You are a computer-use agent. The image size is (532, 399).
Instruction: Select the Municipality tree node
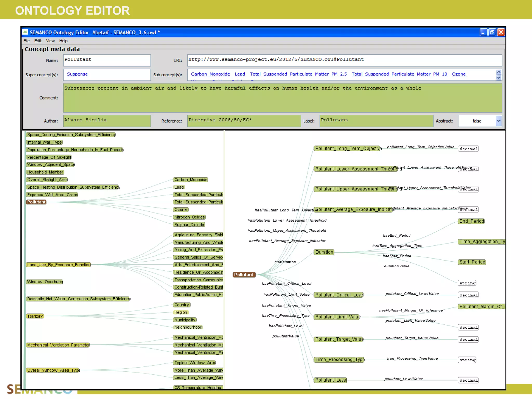[185, 320]
